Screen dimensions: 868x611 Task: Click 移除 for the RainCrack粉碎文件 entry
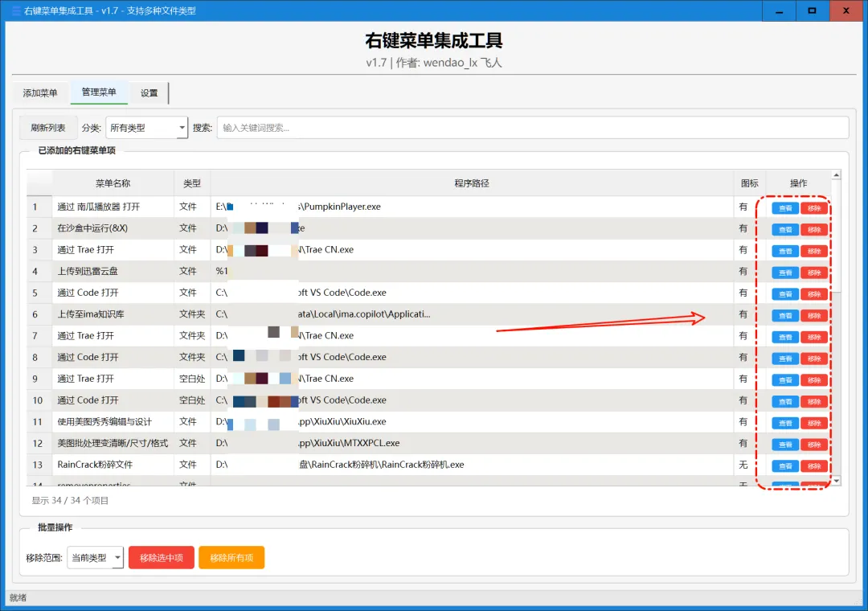click(x=814, y=465)
